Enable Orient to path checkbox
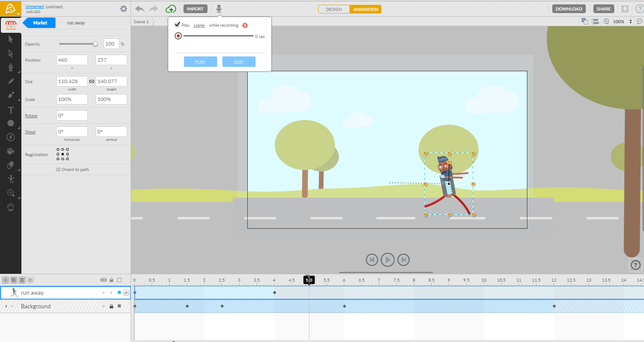Viewport: 644px width, 342px height. click(x=59, y=169)
